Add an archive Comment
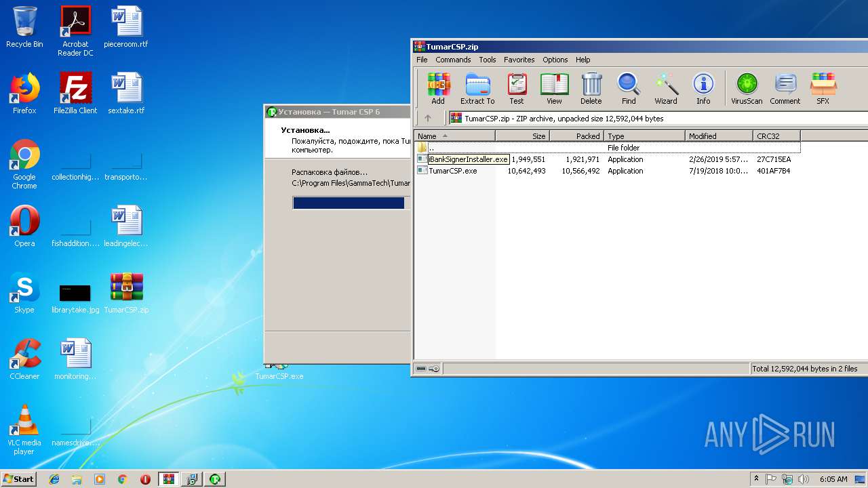The height and width of the screenshot is (488, 868). coord(785,89)
